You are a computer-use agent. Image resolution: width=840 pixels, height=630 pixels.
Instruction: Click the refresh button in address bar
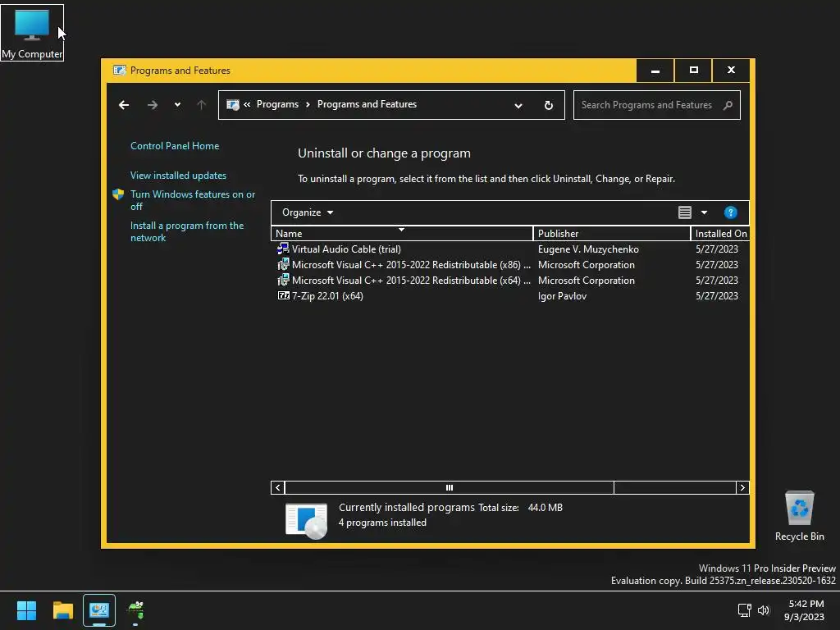[549, 105]
